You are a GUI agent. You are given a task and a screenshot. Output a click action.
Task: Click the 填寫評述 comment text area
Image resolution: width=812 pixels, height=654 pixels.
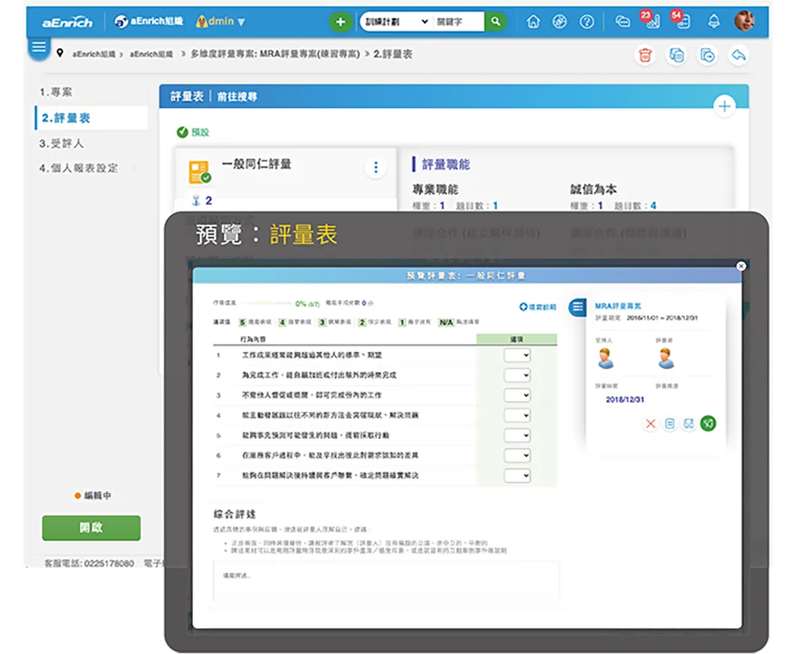pyautogui.click(x=386, y=581)
